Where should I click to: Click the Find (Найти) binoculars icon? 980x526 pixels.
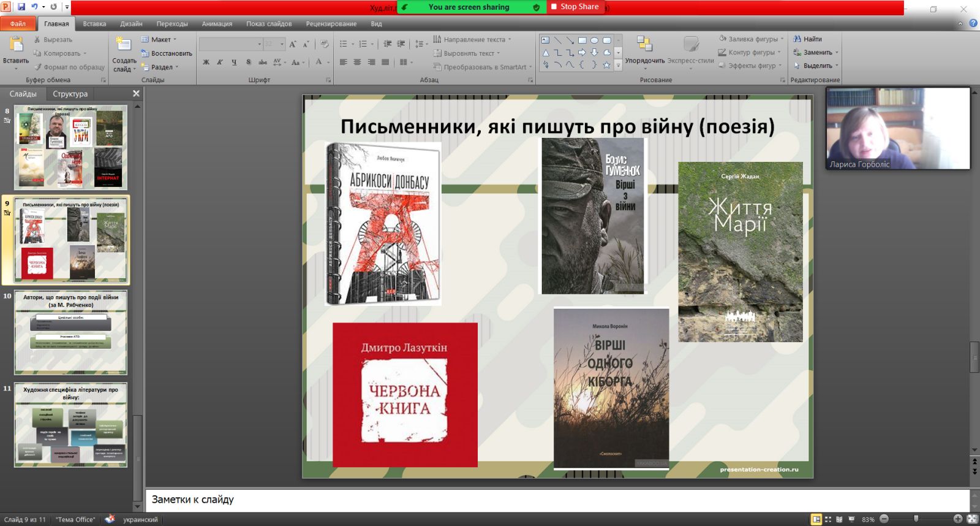point(797,39)
